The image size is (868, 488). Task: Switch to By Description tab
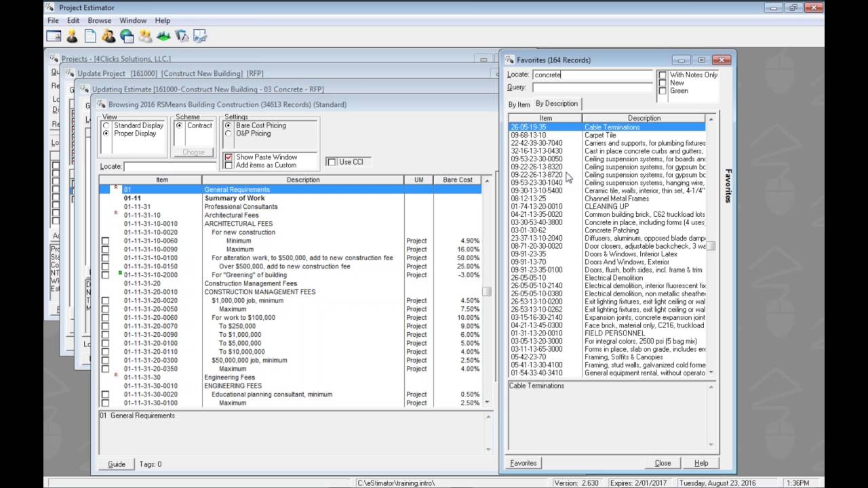[x=557, y=104]
